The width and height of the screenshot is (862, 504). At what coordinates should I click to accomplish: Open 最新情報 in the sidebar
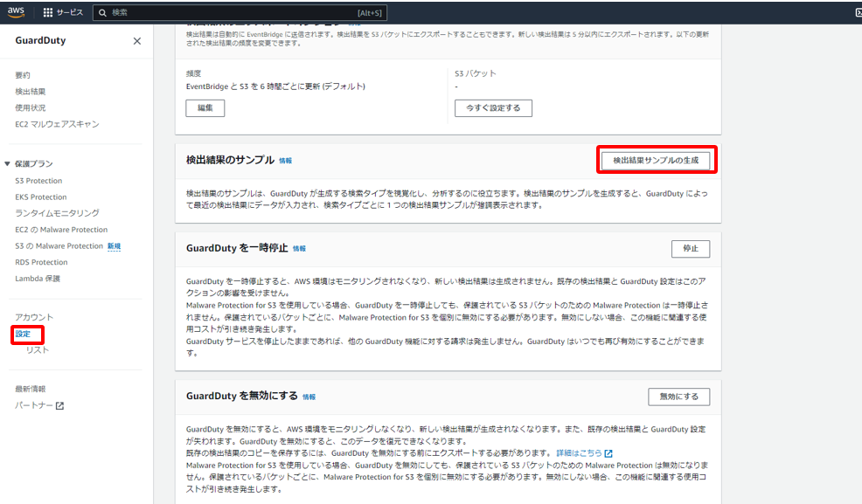click(x=31, y=389)
